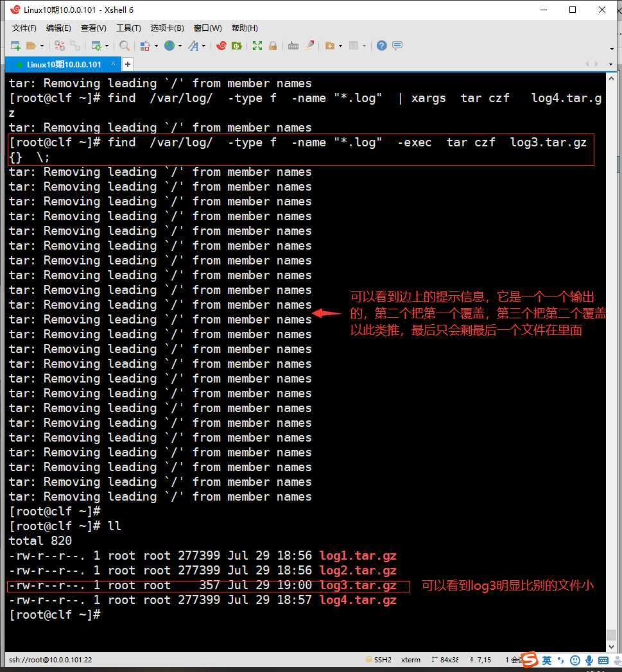
Task: Open Help blue question mark icon
Action: click(381, 46)
